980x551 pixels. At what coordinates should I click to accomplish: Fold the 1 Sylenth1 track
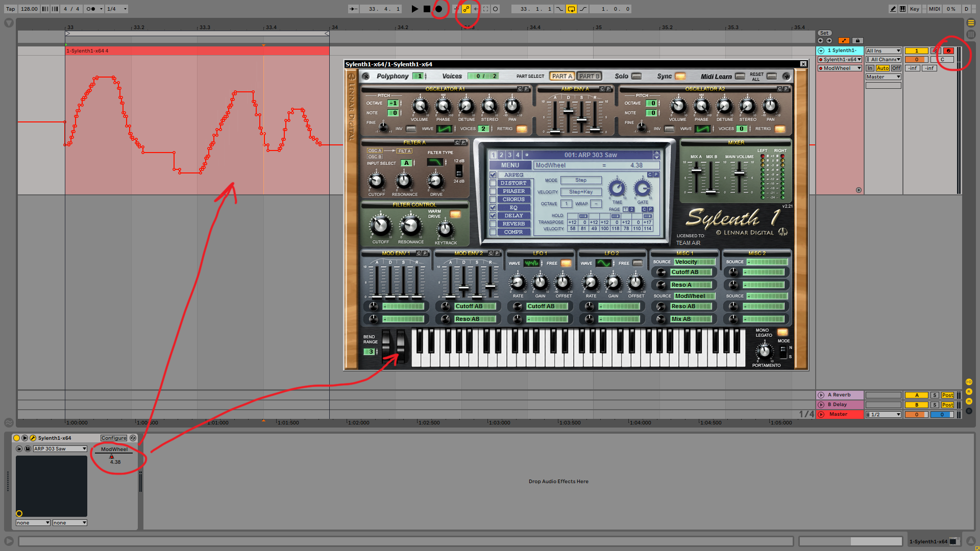821,51
